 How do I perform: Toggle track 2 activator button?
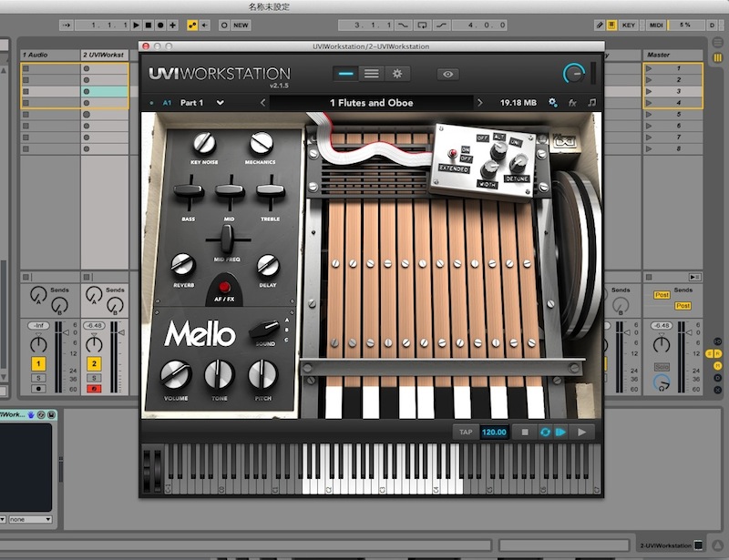[94, 363]
